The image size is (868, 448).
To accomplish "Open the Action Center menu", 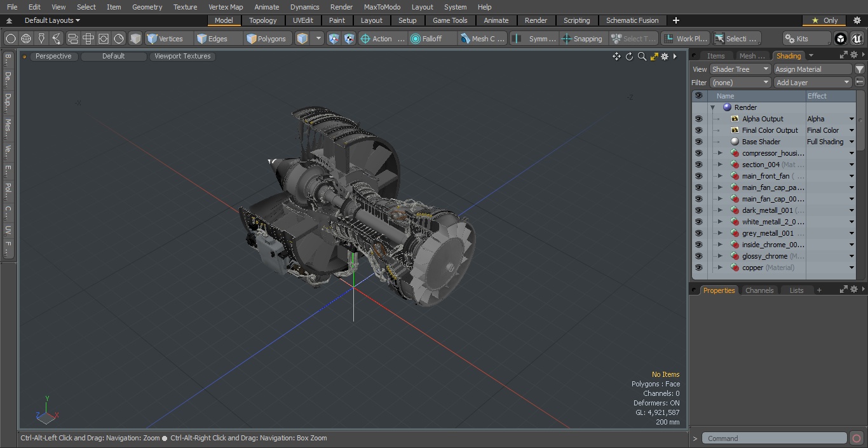I will [x=383, y=39].
